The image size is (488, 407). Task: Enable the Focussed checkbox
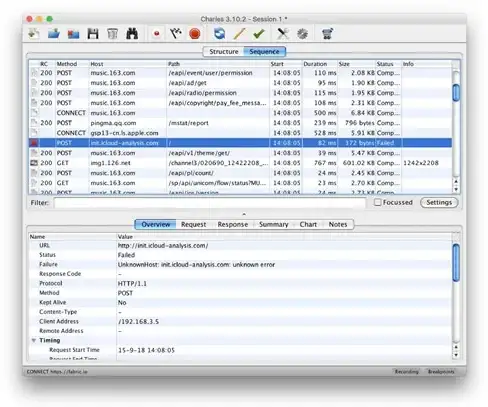377,202
